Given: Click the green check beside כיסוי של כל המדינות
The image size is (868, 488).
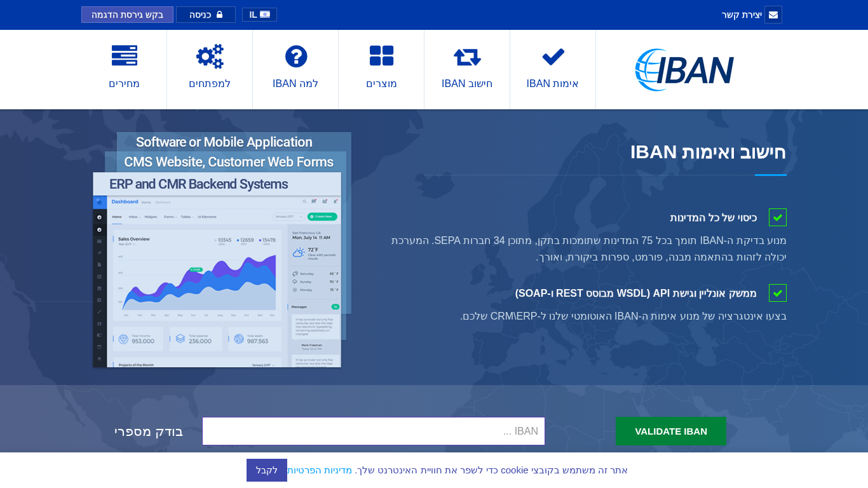Looking at the screenshot, I should [778, 217].
